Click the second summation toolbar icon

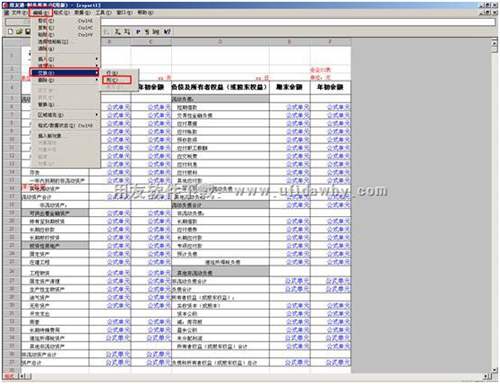[127, 32]
